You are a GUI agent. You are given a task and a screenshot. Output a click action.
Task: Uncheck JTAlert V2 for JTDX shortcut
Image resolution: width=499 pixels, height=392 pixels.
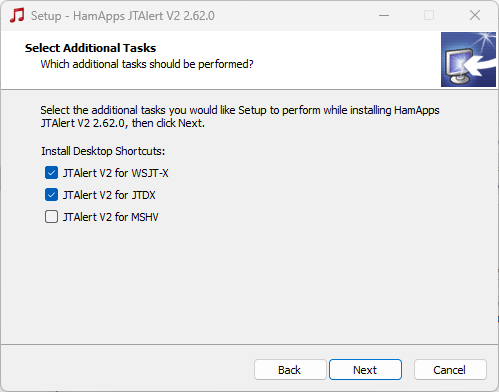pos(51,195)
